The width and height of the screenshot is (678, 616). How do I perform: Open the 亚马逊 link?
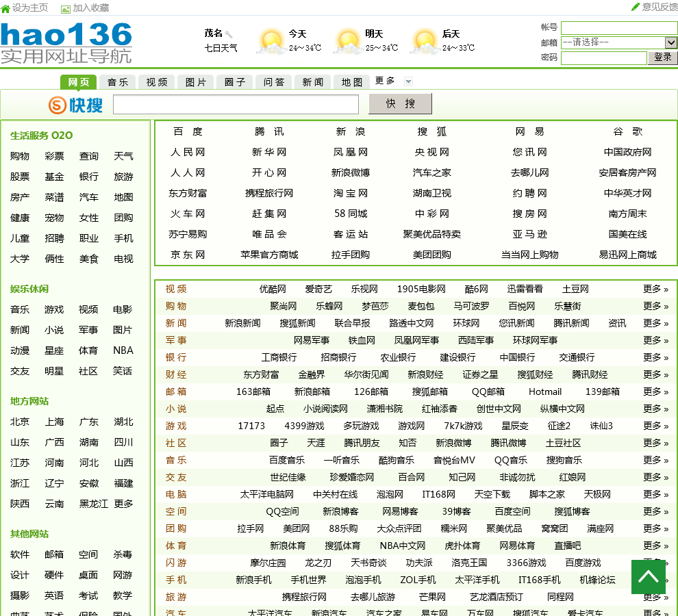[x=529, y=234]
